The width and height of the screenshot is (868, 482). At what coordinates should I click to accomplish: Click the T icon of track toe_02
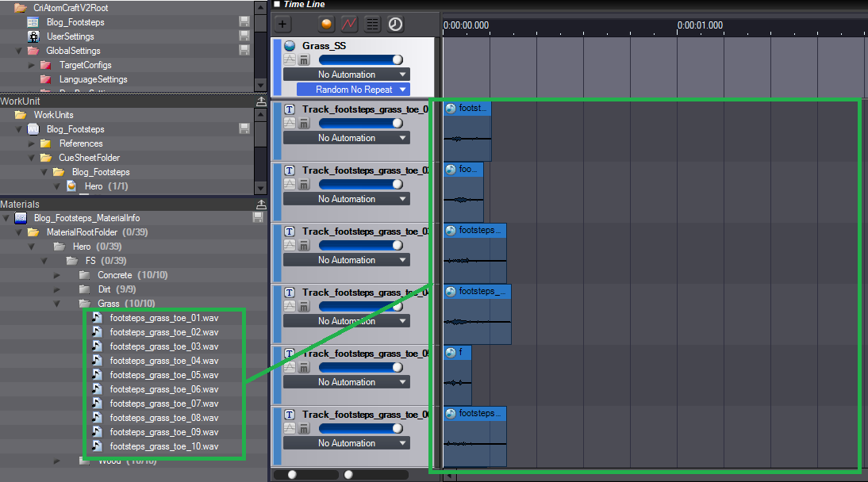[290, 170]
